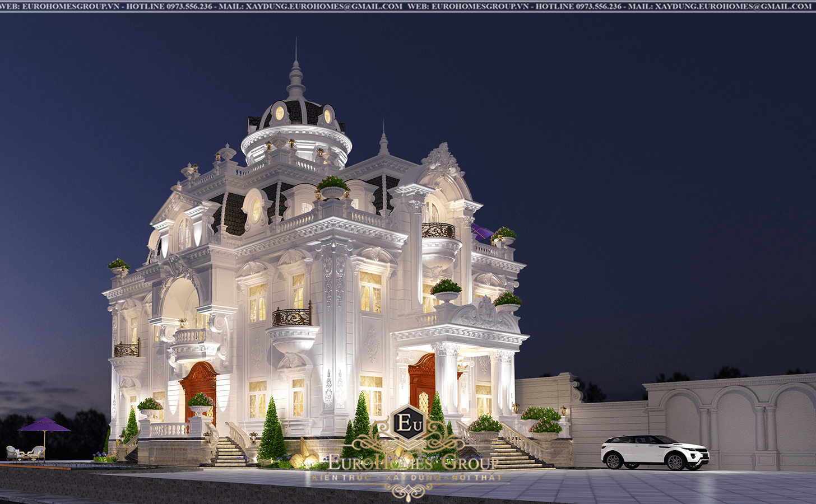Screen dimensions: 816x504
Task: Click the red wooden door under the columned portico
Action: point(422,385)
